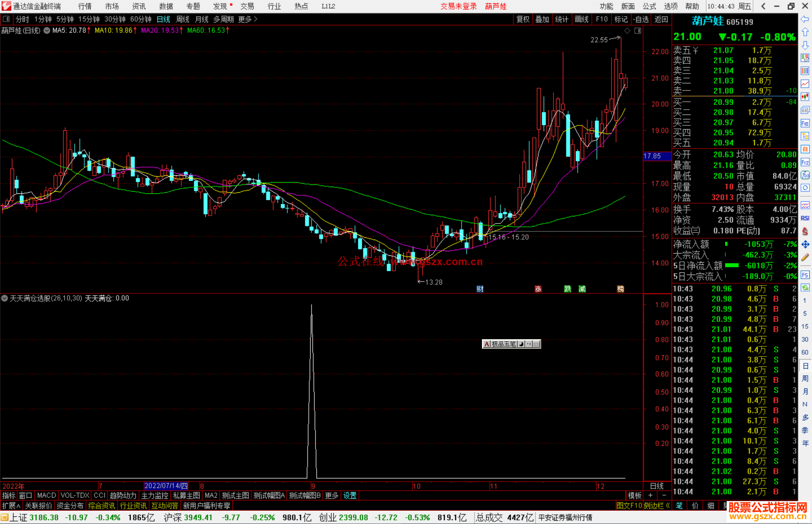Click the 画线 draw line button

pos(581,19)
